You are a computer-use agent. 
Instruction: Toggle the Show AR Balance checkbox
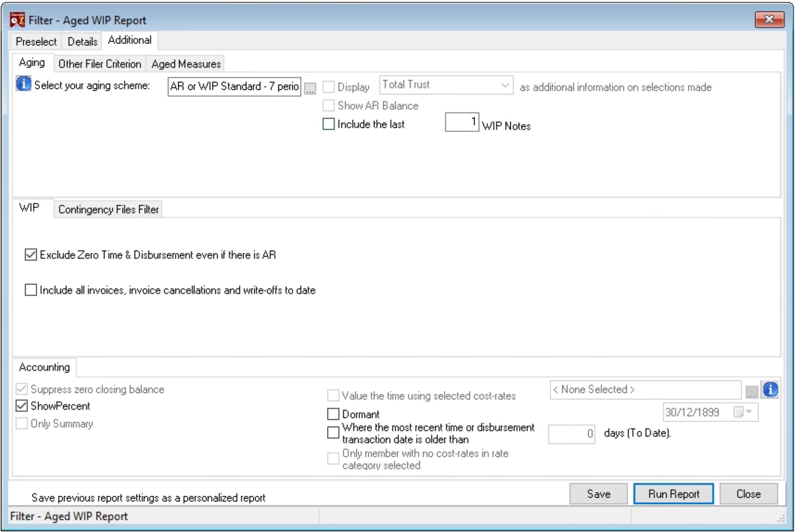click(x=328, y=105)
